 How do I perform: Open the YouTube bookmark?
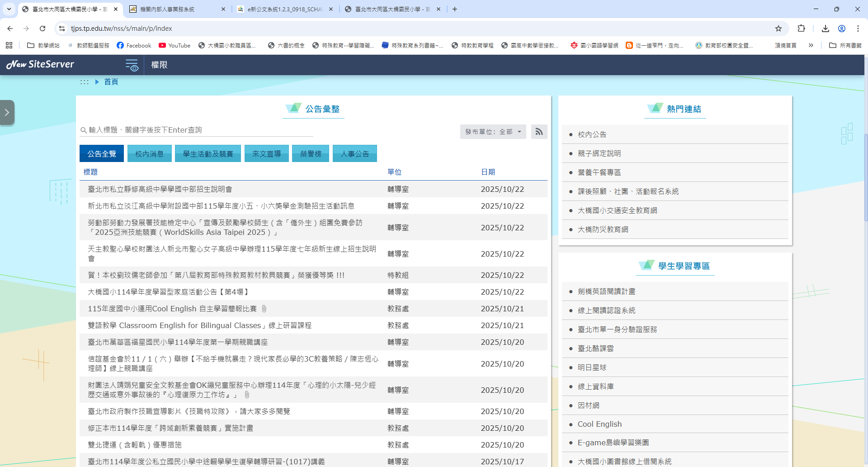(175, 45)
